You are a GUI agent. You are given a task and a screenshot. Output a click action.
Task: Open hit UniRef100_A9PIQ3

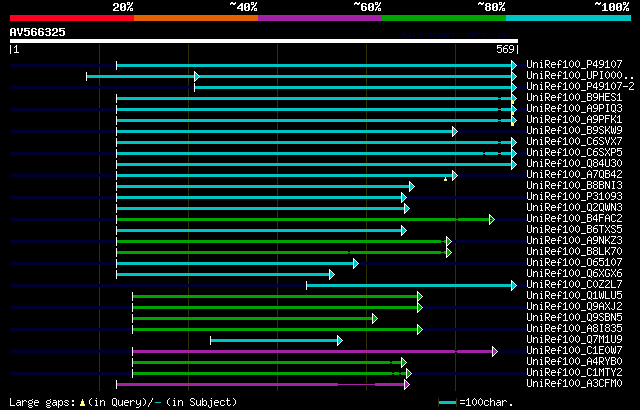point(574,109)
